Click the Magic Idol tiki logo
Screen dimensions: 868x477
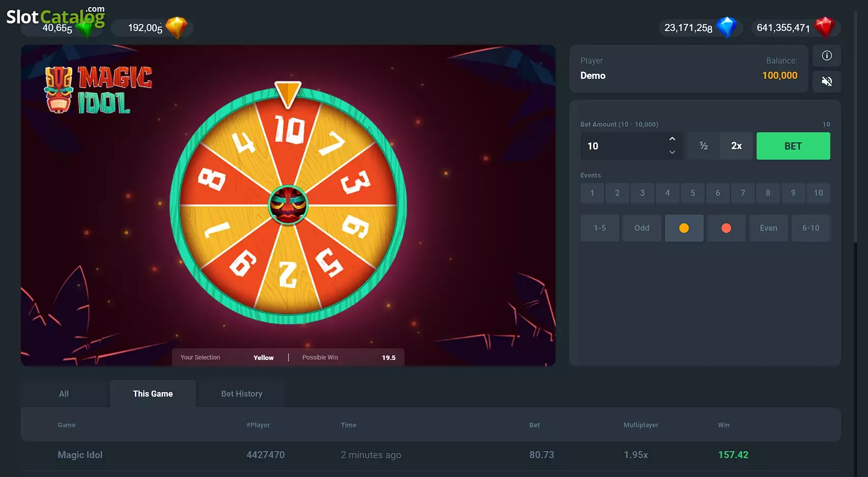pos(98,90)
